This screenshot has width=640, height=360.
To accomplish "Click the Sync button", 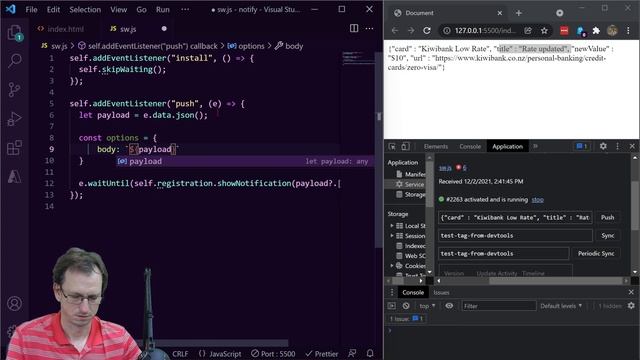I will pos(608,236).
